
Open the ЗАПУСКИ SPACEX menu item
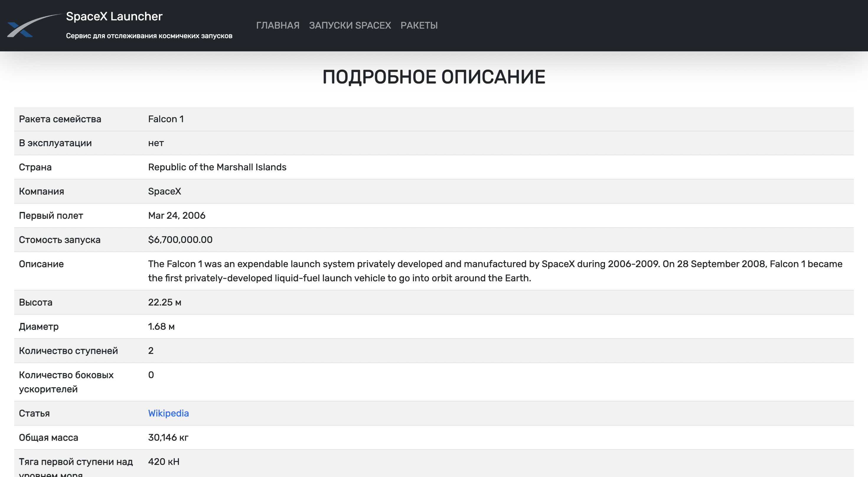(350, 25)
